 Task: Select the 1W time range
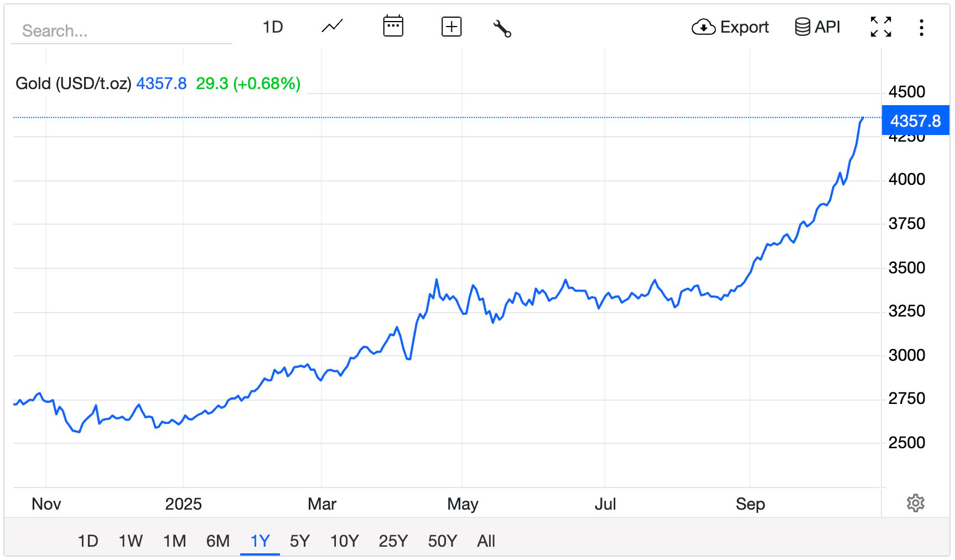(131, 541)
